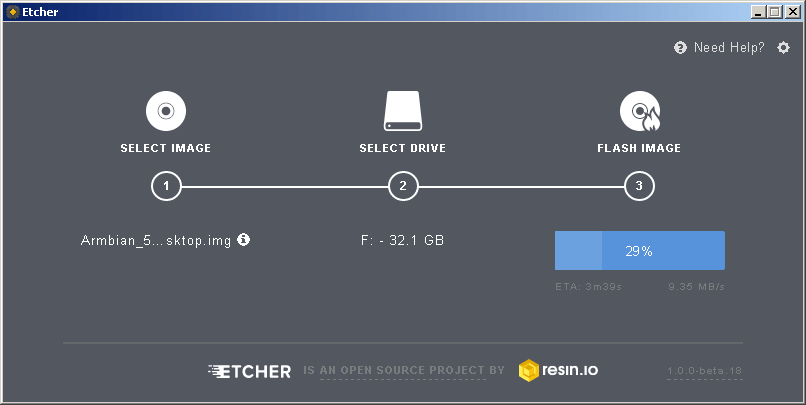Click step 2 circle marker

tap(403, 186)
